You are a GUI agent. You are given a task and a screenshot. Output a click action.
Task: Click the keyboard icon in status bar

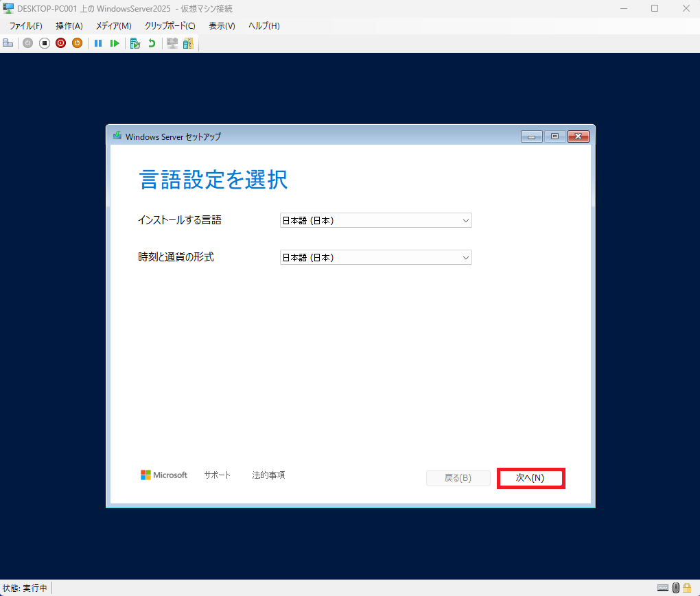tap(663, 588)
